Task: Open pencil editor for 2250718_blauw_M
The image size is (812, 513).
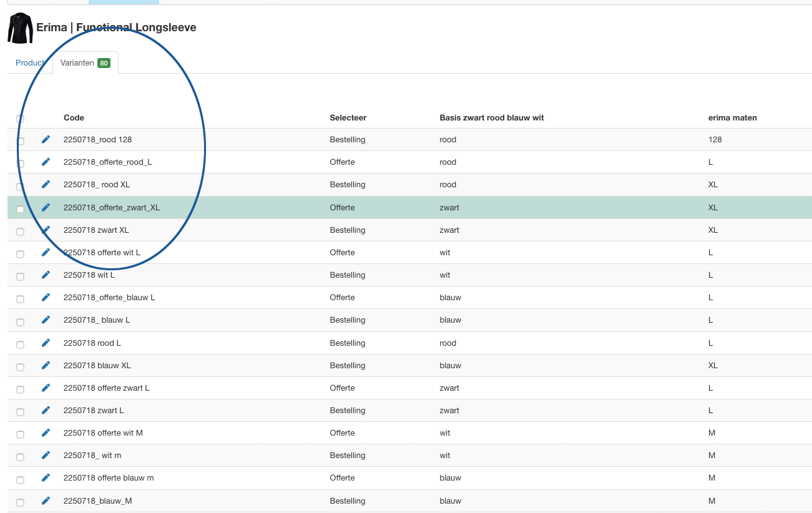Action: (x=46, y=501)
